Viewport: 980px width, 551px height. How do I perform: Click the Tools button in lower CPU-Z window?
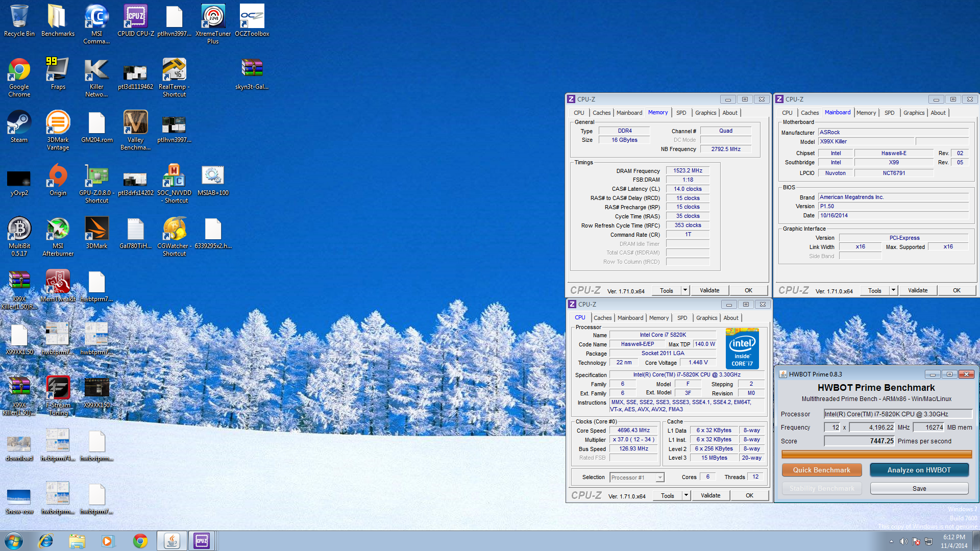pyautogui.click(x=668, y=495)
